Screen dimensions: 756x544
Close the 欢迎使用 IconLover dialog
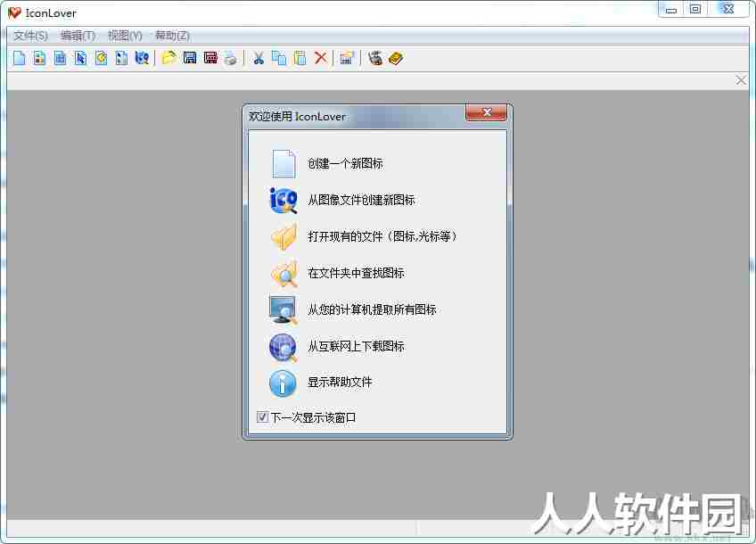click(x=486, y=112)
